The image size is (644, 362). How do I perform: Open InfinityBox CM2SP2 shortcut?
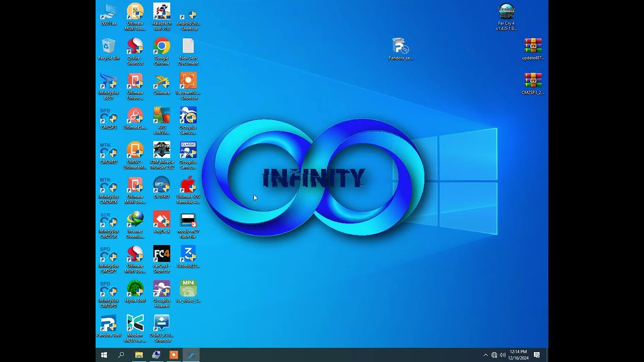(108, 259)
